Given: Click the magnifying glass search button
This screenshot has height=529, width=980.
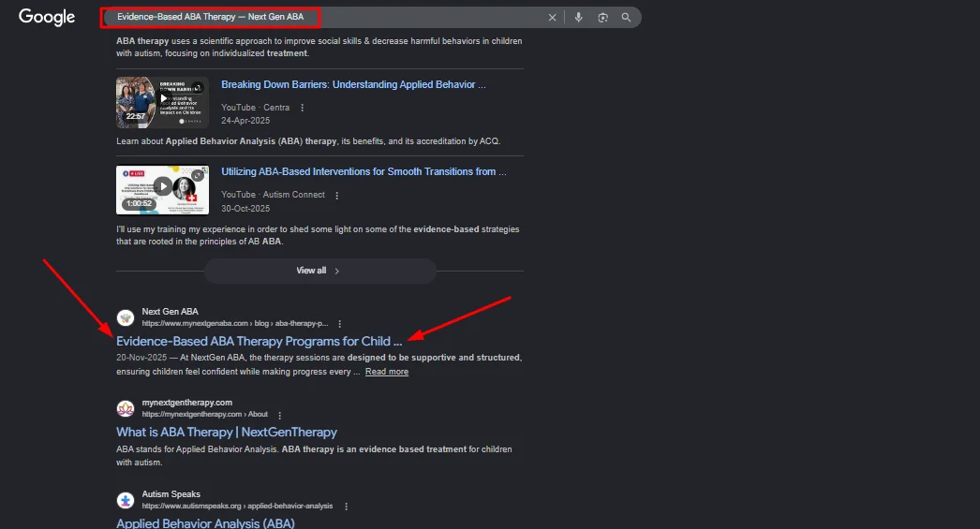Looking at the screenshot, I should 626,18.
